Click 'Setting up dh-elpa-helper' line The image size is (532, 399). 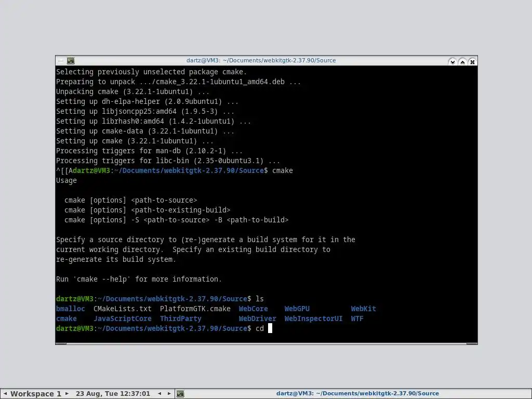147,101
